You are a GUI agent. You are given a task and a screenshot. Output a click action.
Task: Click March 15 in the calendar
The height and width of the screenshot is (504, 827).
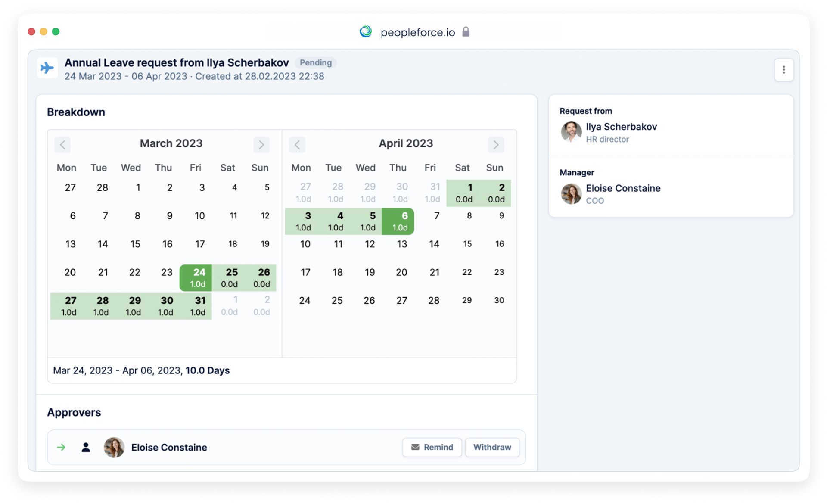click(x=135, y=244)
